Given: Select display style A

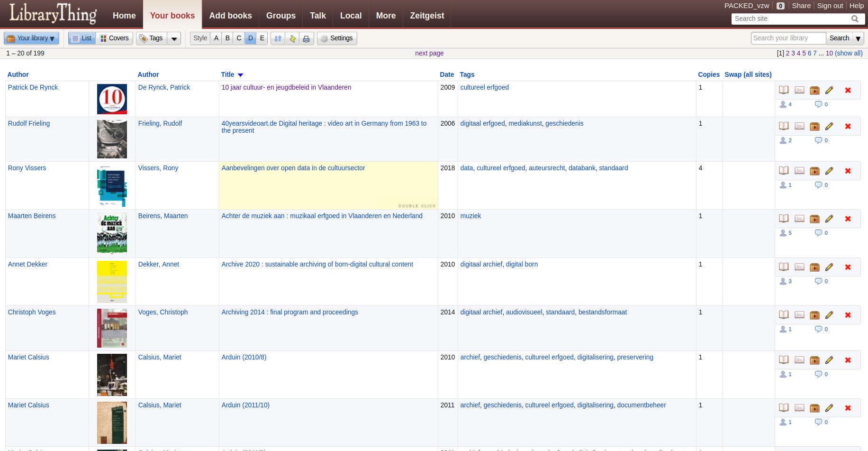Looking at the screenshot, I should 216,38.
